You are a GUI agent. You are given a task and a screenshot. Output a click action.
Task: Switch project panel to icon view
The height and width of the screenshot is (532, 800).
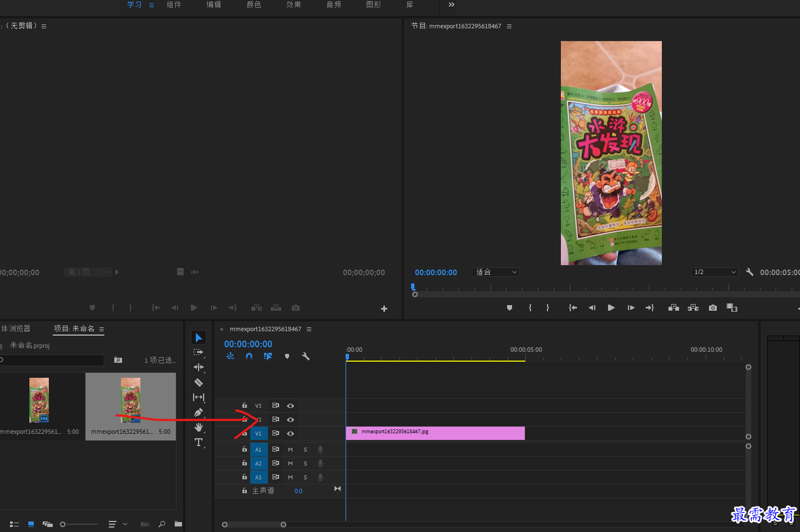(x=31, y=524)
